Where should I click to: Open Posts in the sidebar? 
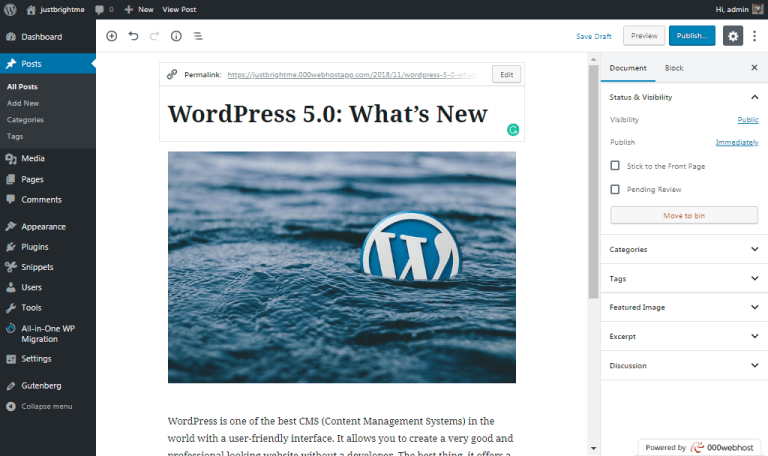48,64
